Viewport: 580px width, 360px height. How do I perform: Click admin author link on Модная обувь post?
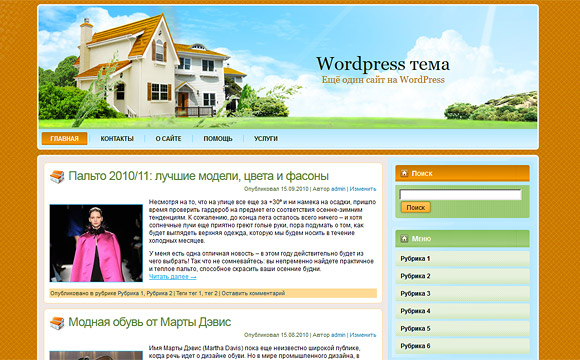(338, 335)
